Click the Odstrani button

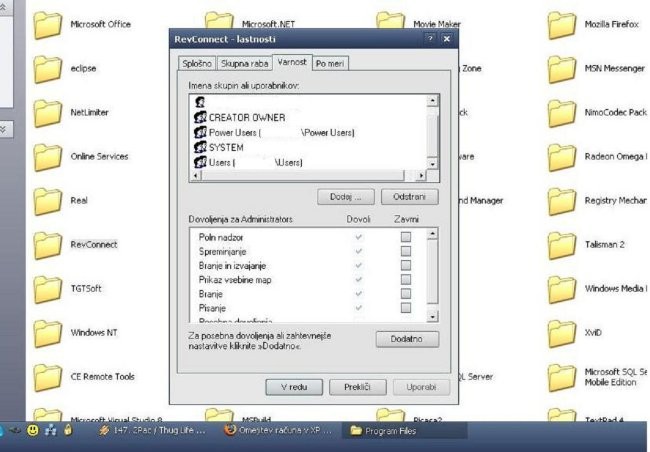coord(410,197)
